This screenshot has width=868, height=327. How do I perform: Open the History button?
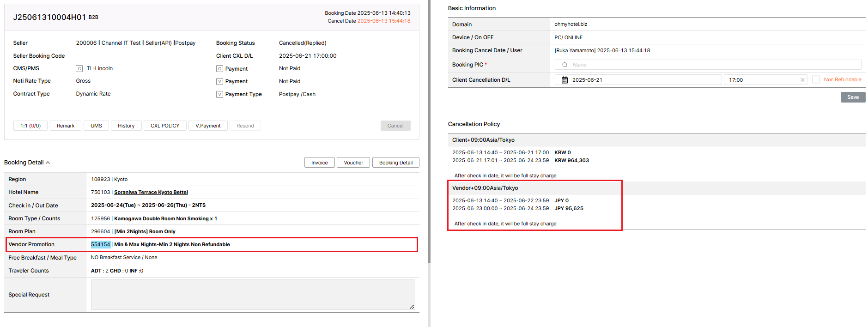pos(126,126)
